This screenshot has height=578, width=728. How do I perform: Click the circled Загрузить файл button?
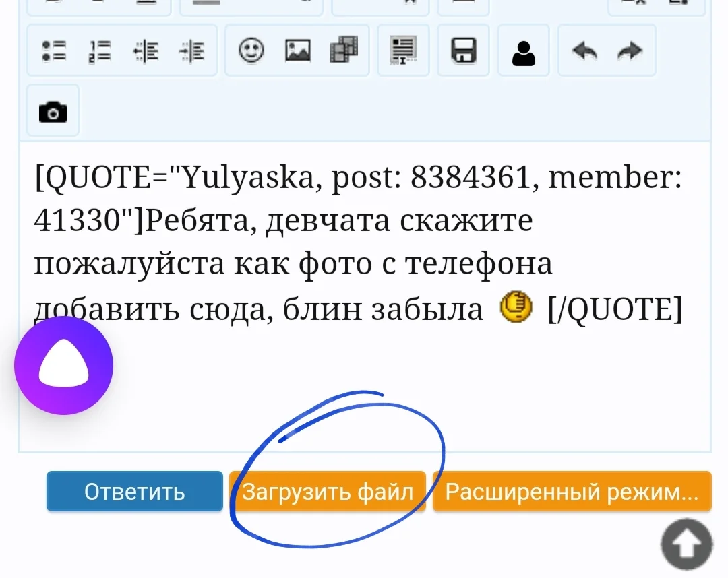coord(330,491)
